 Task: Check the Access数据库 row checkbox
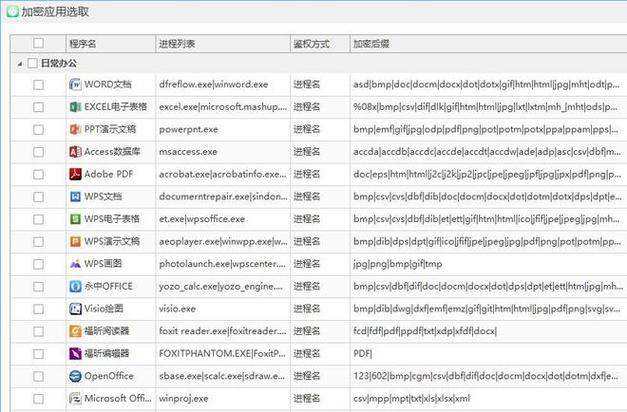click(x=38, y=152)
